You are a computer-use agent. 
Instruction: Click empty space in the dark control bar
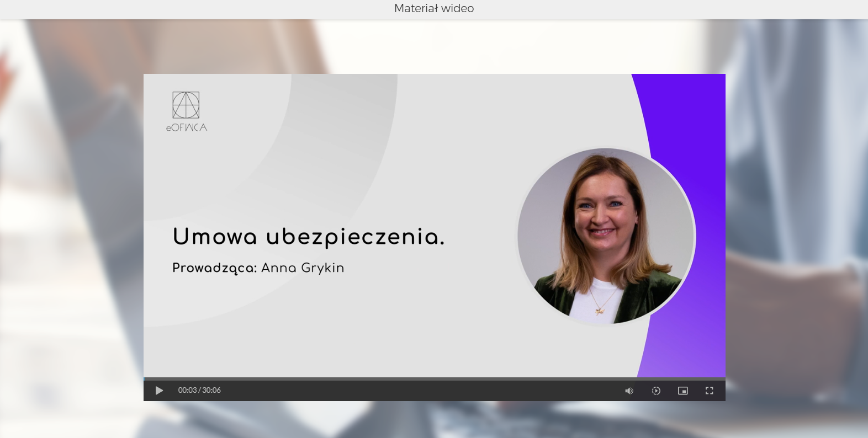coord(420,391)
